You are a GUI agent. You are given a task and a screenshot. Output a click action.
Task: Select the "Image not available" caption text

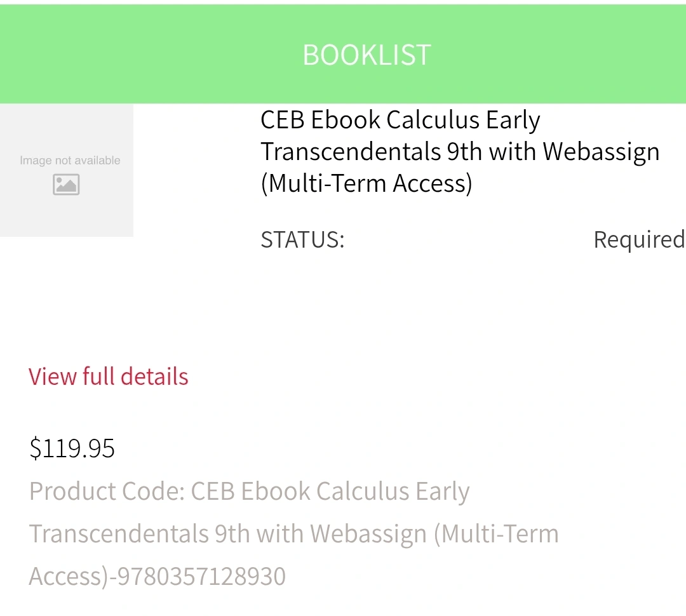click(70, 161)
